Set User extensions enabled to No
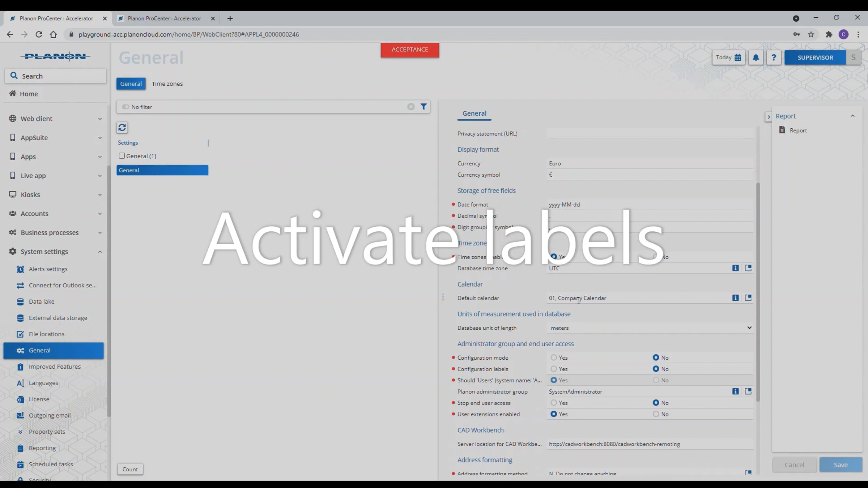868x488 pixels. pyautogui.click(x=656, y=414)
